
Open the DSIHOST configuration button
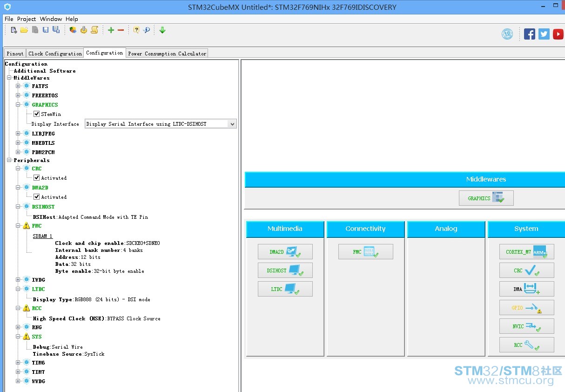tap(285, 270)
